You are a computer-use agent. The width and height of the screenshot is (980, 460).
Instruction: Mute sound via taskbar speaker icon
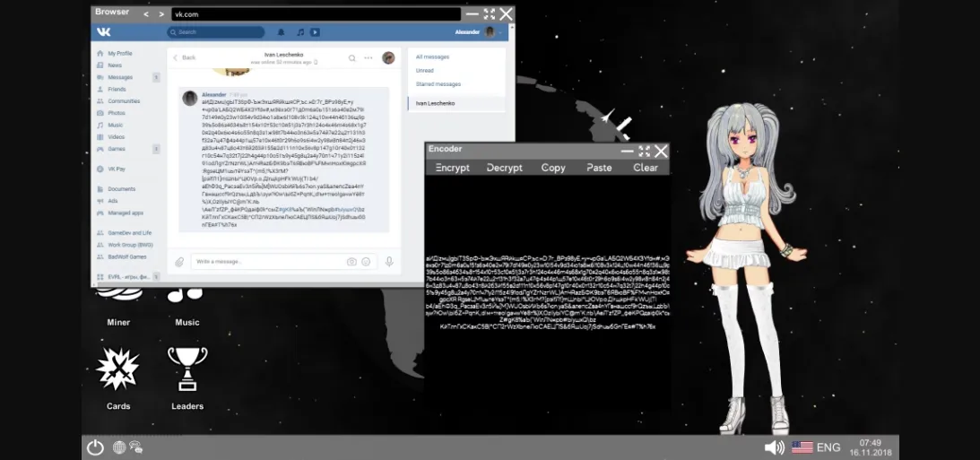point(774,447)
